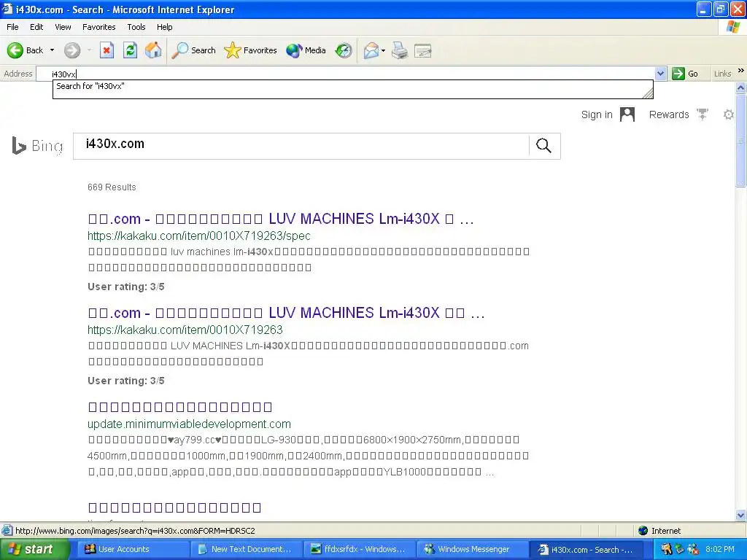Open the File menu
The image size is (747, 560).
pyautogui.click(x=12, y=27)
